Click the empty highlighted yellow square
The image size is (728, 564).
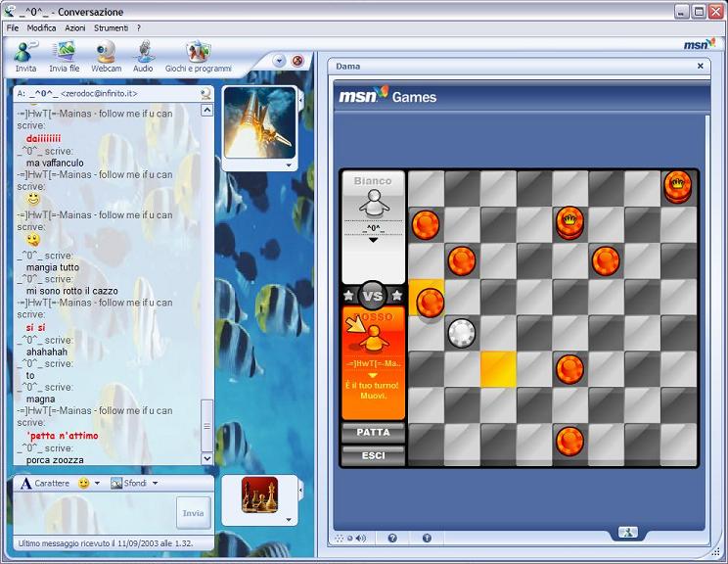pyautogui.click(x=498, y=369)
